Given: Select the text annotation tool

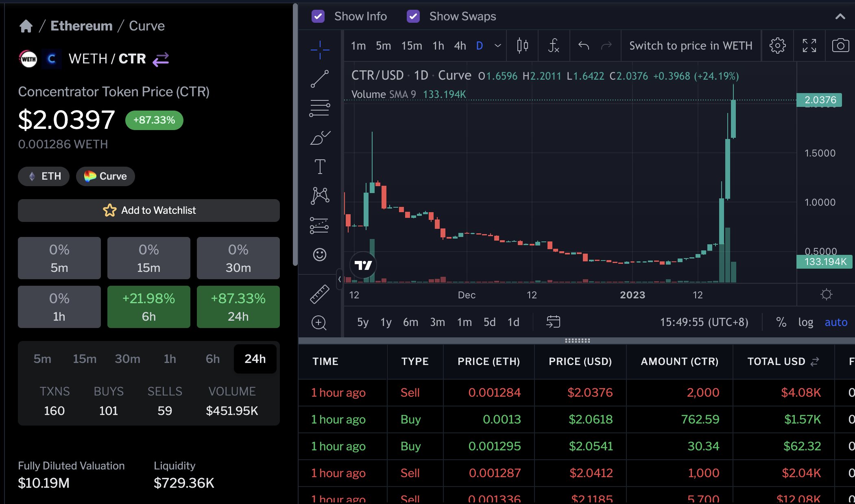Looking at the screenshot, I should (x=320, y=167).
